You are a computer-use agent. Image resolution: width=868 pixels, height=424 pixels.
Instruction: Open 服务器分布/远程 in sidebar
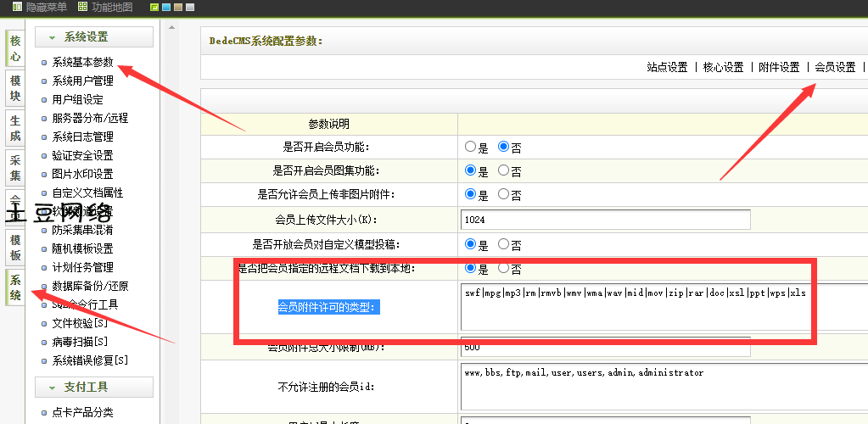point(90,118)
